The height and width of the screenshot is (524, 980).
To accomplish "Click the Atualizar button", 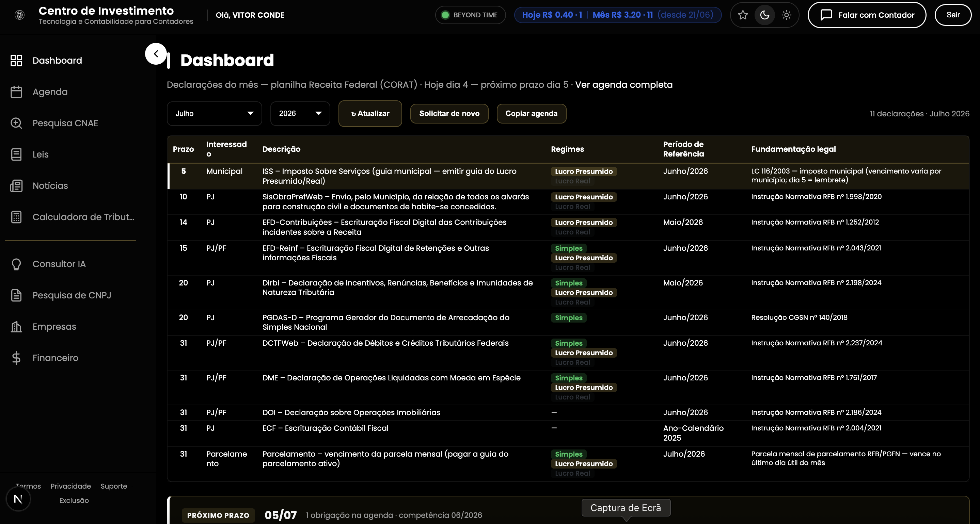I will (x=370, y=113).
